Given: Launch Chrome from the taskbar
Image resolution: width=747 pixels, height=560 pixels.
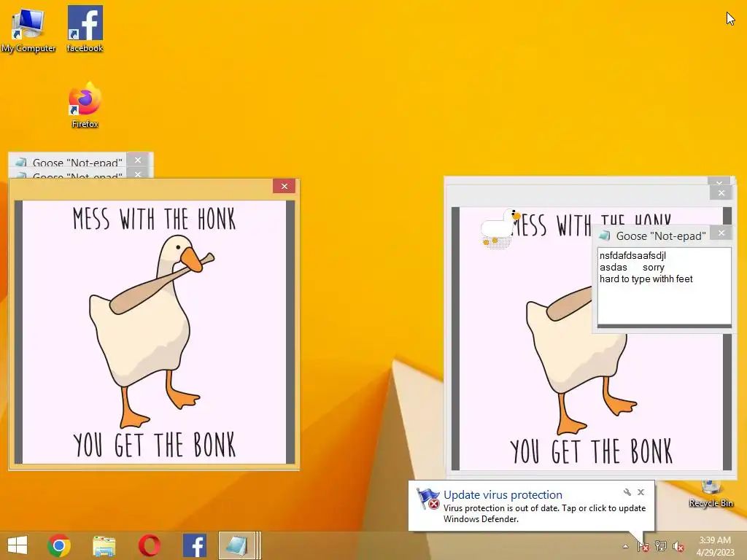Looking at the screenshot, I should (59, 545).
